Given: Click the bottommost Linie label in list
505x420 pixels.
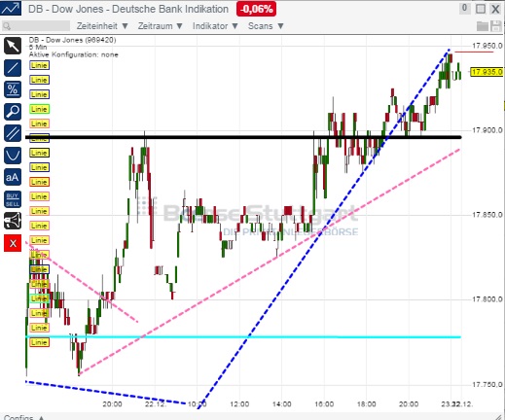Looking at the screenshot, I should (39, 342).
